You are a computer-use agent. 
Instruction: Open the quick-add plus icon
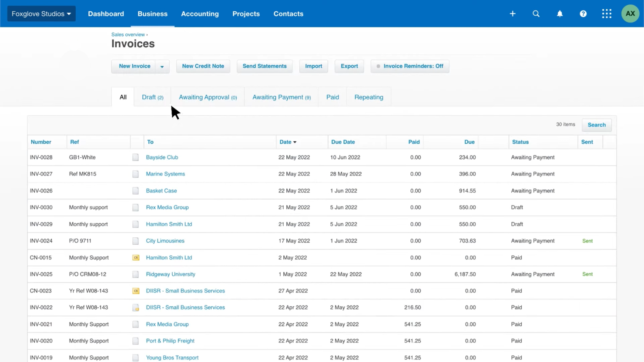click(513, 13)
